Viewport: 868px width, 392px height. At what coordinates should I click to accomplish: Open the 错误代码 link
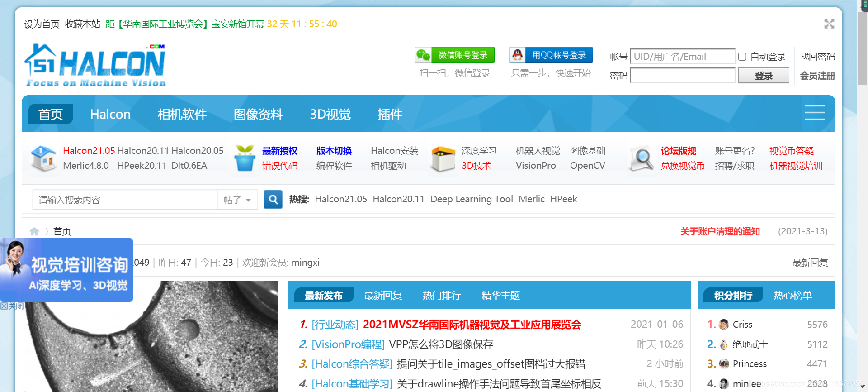(x=280, y=166)
